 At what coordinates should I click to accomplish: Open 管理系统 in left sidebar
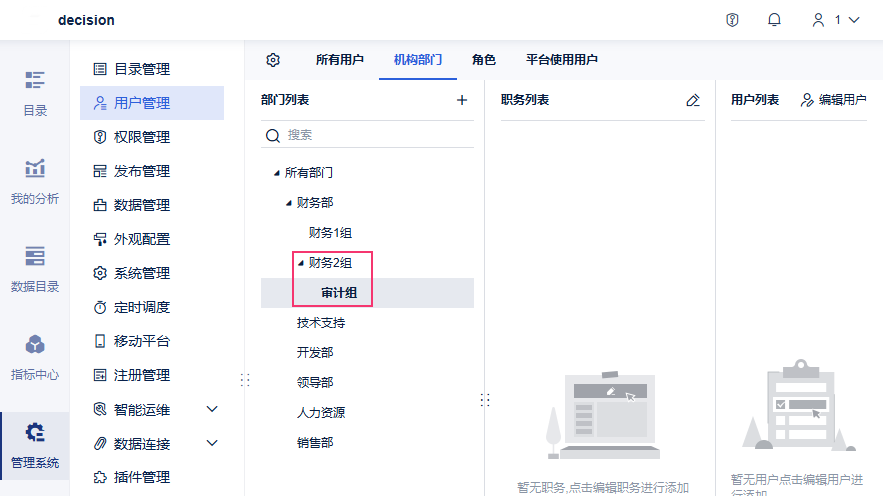(35, 446)
